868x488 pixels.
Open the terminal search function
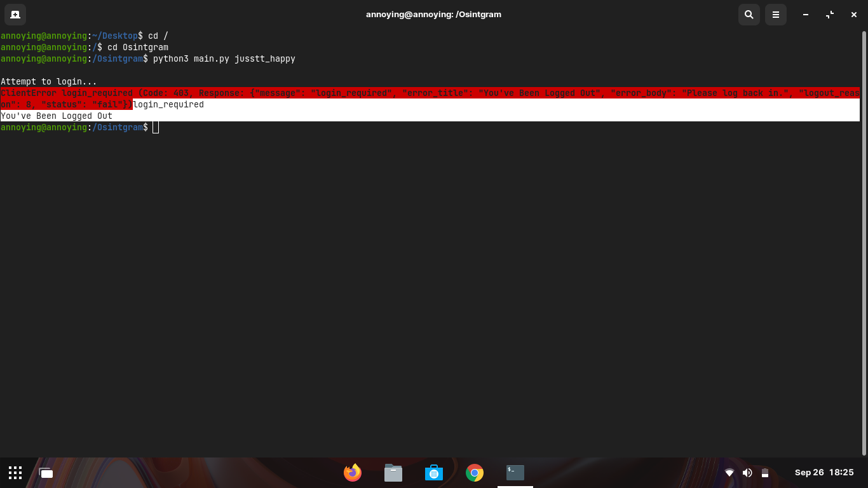[x=749, y=14]
